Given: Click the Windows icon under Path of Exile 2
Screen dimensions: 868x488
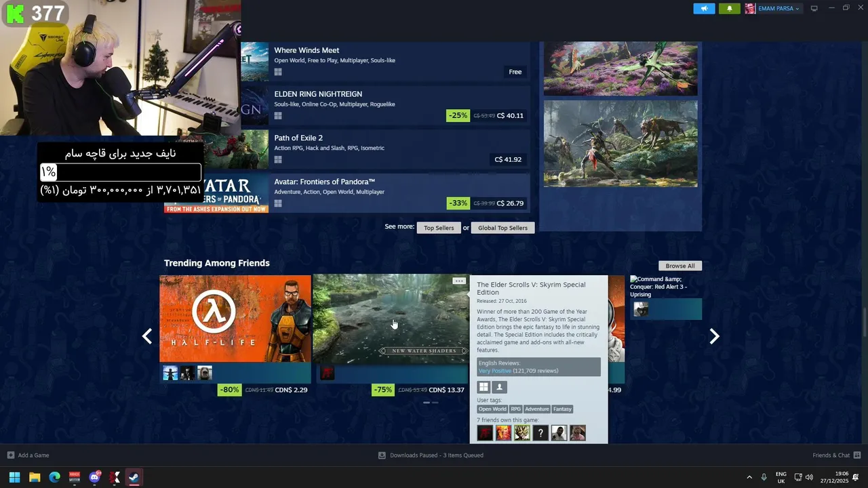Looking at the screenshot, I should [278, 160].
